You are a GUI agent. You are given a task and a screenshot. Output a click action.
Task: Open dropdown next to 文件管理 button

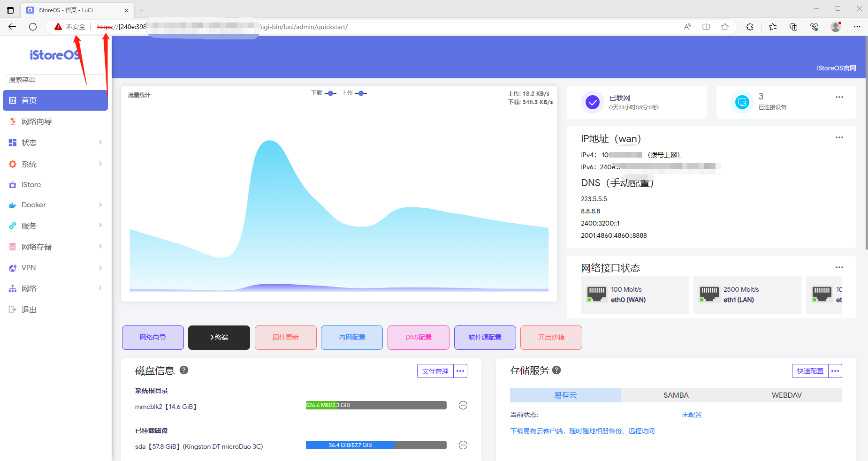coord(460,371)
